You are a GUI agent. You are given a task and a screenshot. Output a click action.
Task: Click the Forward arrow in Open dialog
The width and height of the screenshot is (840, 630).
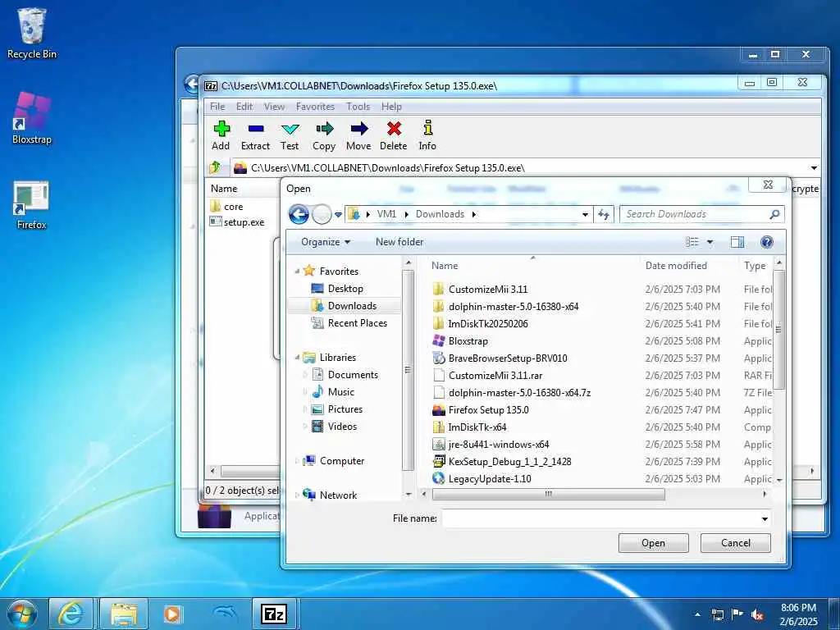point(322,214)
